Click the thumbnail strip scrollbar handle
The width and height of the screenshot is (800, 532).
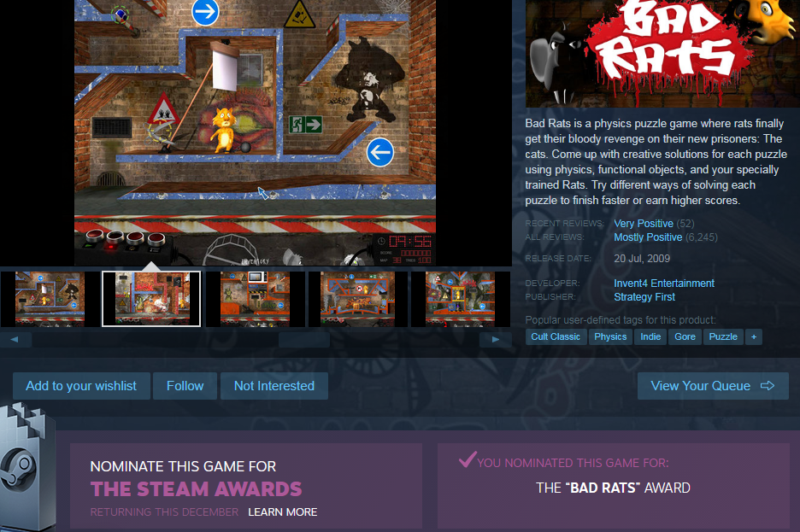304,339
